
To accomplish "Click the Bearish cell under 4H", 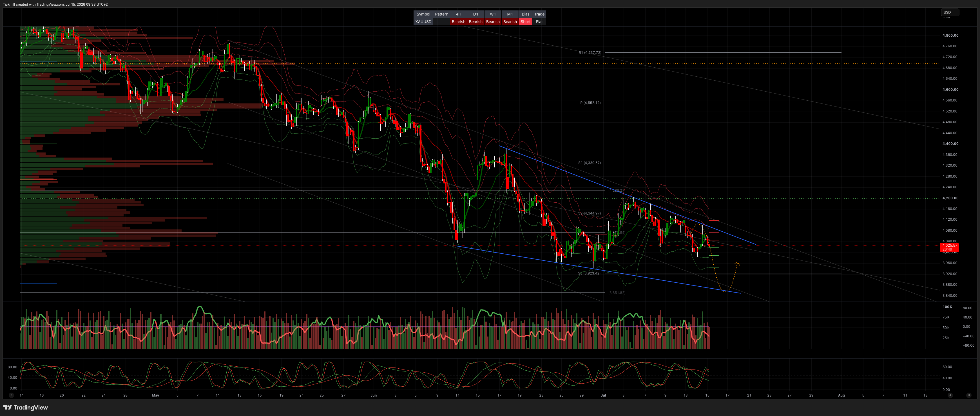I will pos(458,22).
